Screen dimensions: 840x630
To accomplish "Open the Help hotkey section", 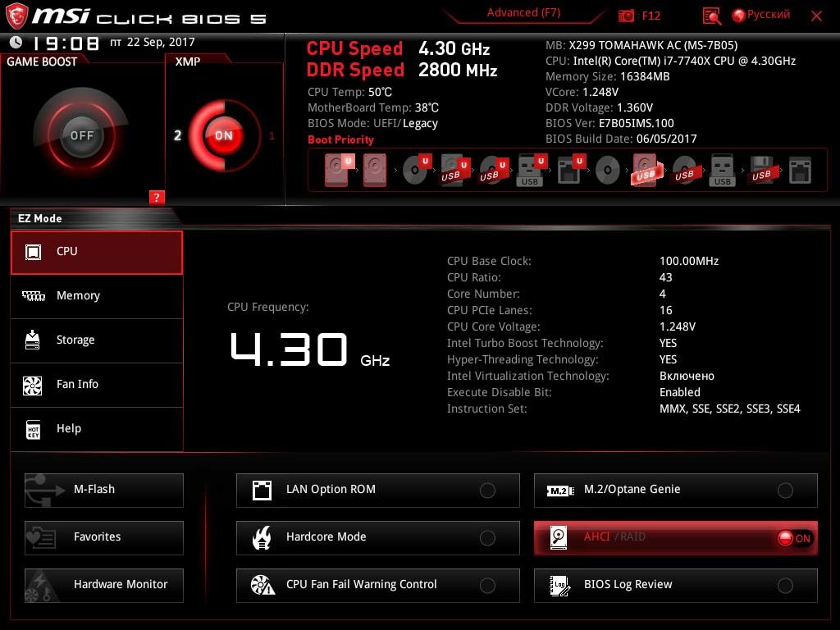I will click(97, 429).
